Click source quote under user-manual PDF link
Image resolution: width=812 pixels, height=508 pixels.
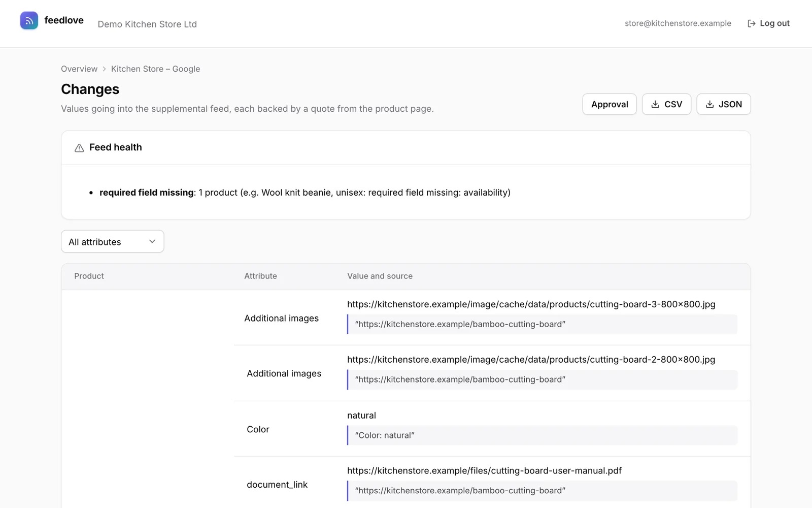tap(542, 491)
